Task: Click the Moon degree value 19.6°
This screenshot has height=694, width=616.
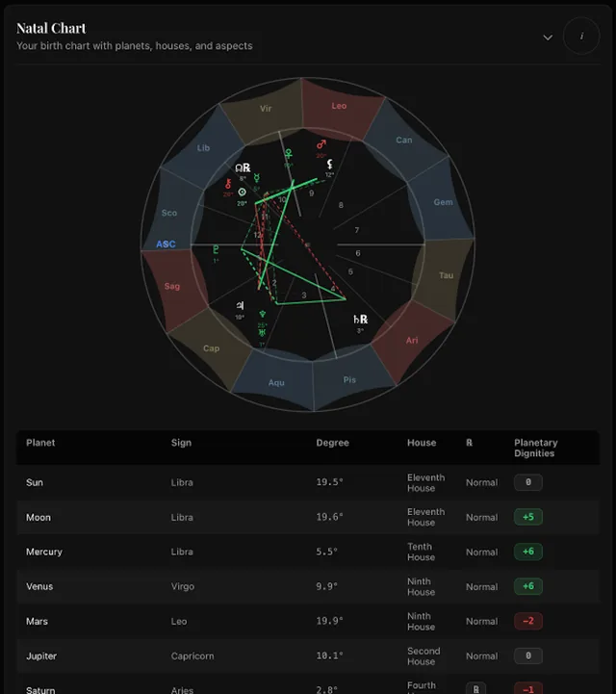Action: (330, 517)
